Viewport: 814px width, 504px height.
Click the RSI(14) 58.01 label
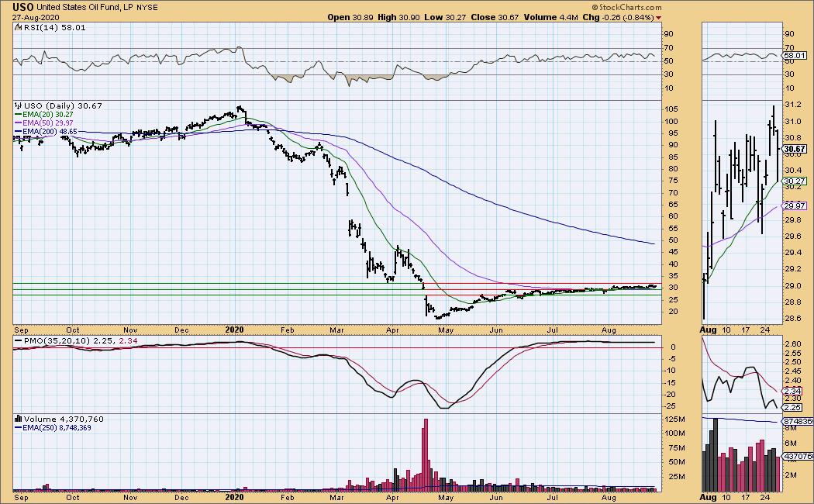click(x=54, y=27)
